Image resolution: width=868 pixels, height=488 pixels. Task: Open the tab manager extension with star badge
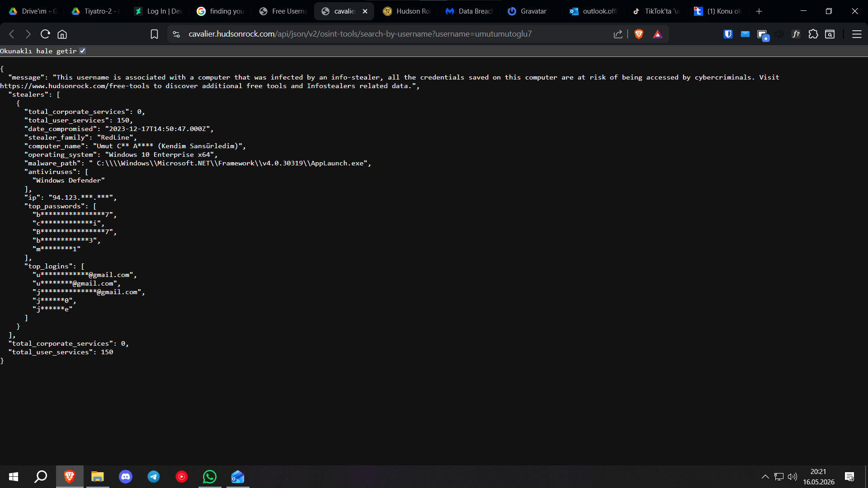pos(763,35)
